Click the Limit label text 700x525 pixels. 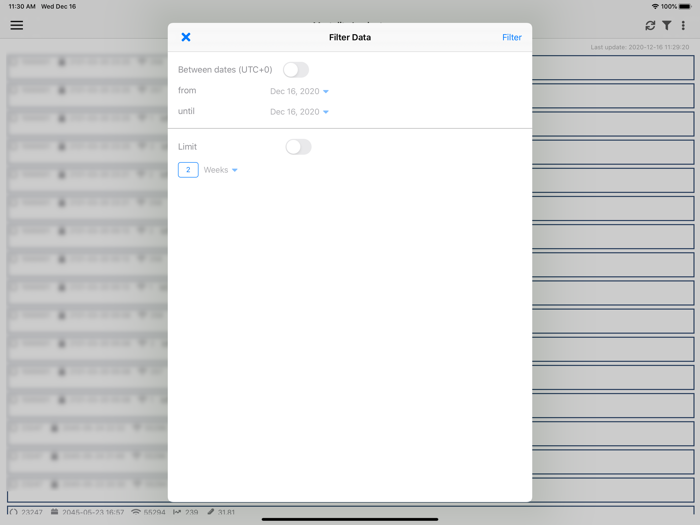point(187,147)
